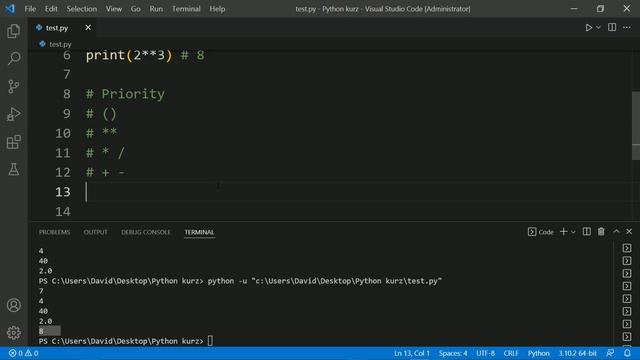Click the Code terminal label

(541, 232)
